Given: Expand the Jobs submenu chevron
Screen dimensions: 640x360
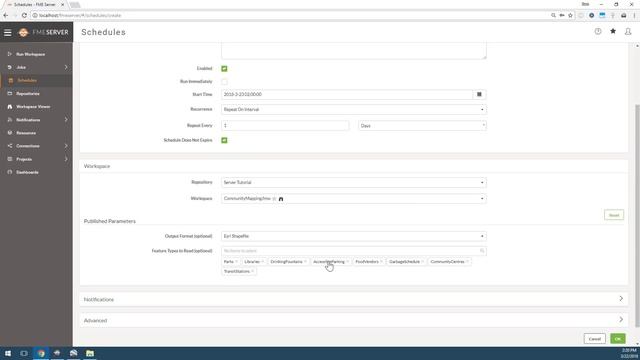Looking at the screenshot, I should pos(66,67).
